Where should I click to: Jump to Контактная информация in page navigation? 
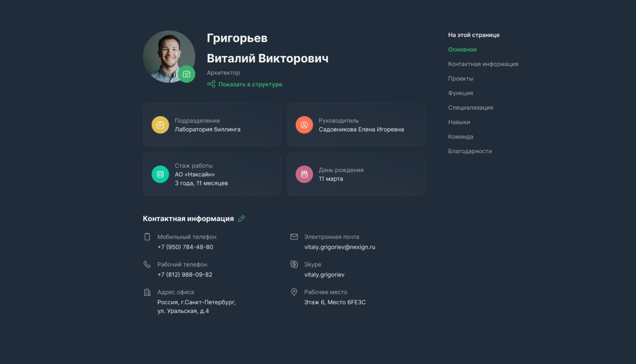[x=483, y=64]
